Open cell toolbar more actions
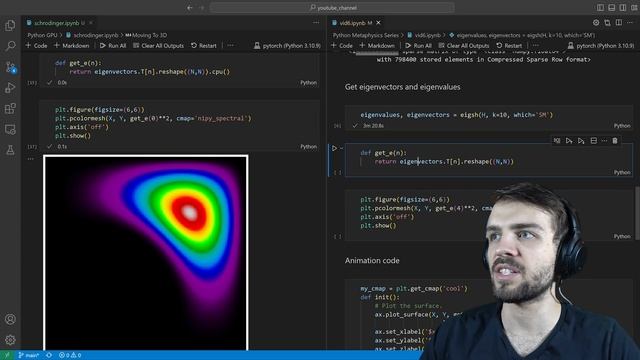This screenshot has width=640, height=360. (x=604, y=141)
